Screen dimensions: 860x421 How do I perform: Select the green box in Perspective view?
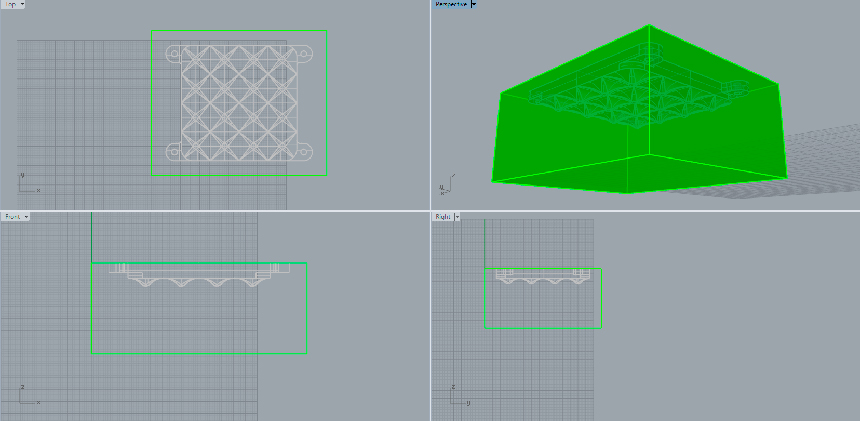pyautogui.click(x=639, y=109)
